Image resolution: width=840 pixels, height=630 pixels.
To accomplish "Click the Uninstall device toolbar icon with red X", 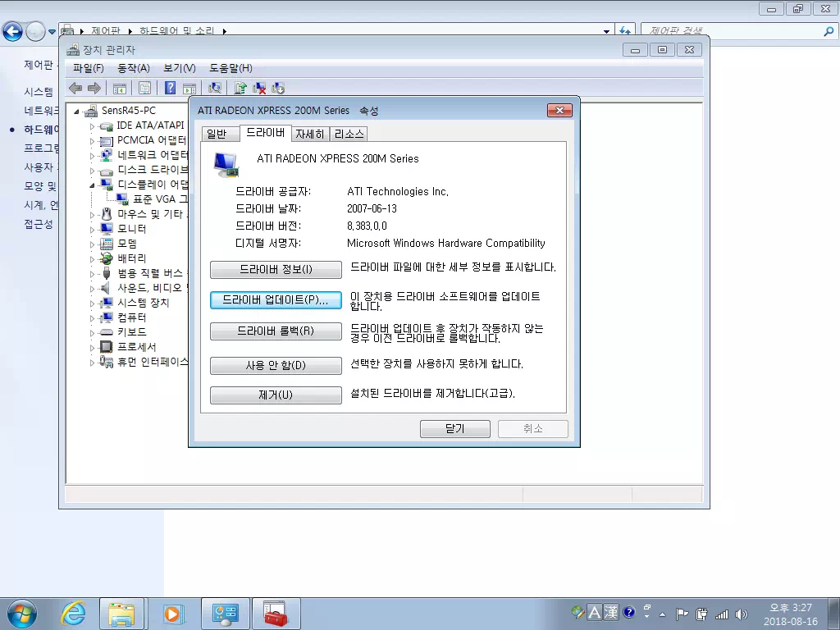I will tap(259, 88).
